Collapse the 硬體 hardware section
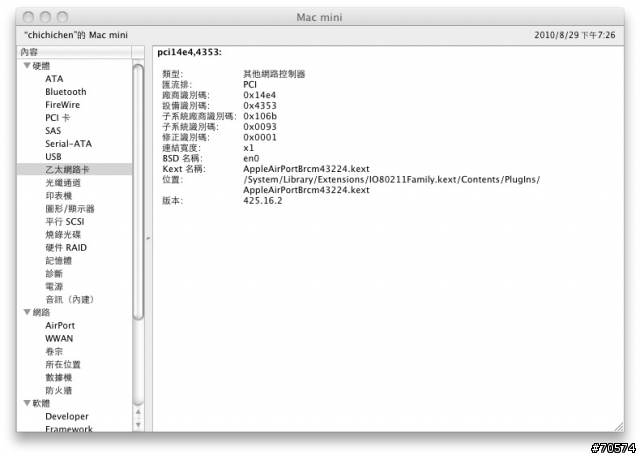The width and height of the screenshot is (640, 456). click(x=27, y=65)
